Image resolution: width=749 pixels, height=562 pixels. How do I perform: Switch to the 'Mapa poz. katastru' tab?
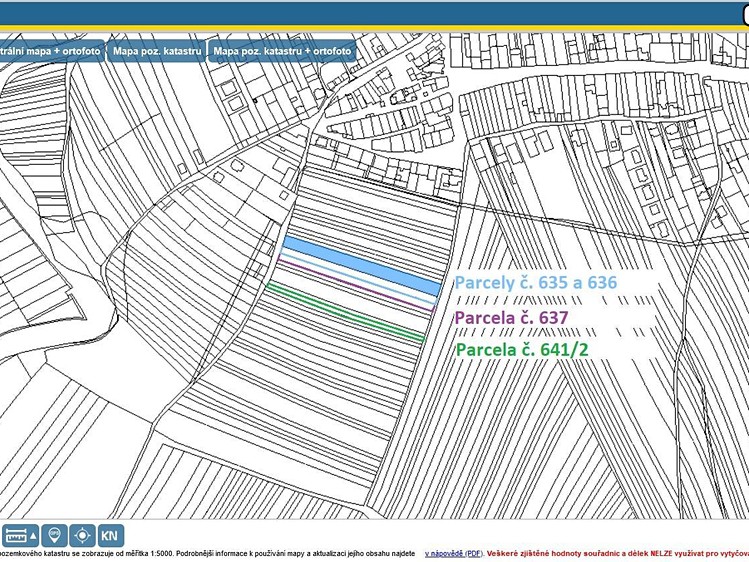157,51
